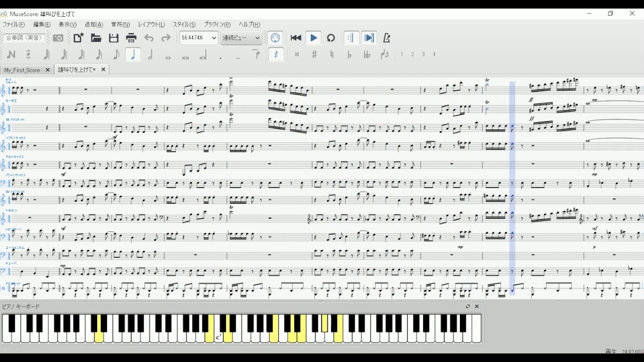This screenshot has height=362, width=644.
Task: Close the piano keyboard panel
Action: coord(477,306)
